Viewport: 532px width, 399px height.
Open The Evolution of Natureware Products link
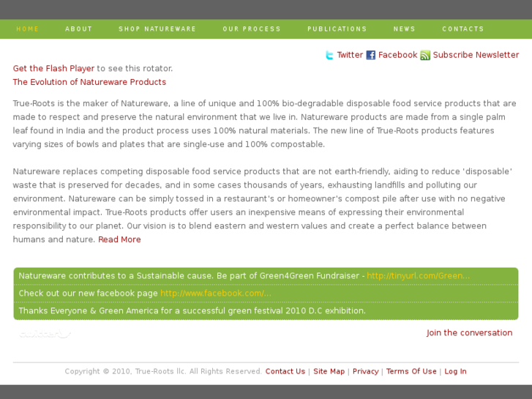(89, 82)
